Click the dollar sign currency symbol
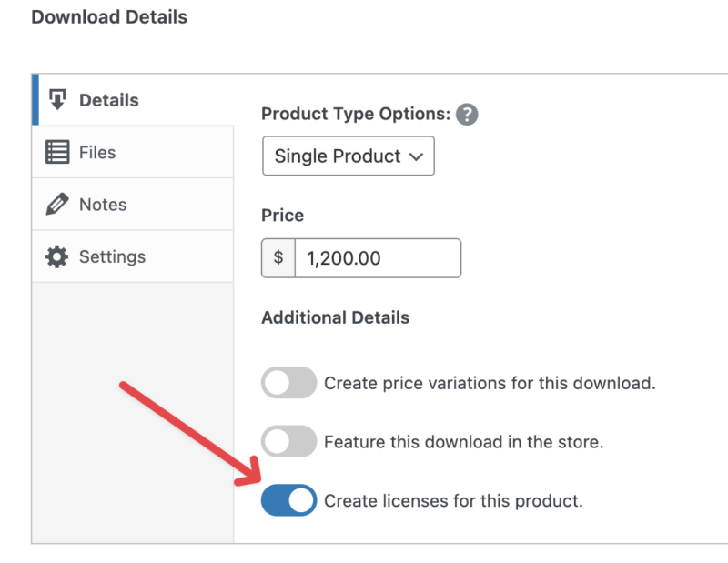 coord(278,258)
